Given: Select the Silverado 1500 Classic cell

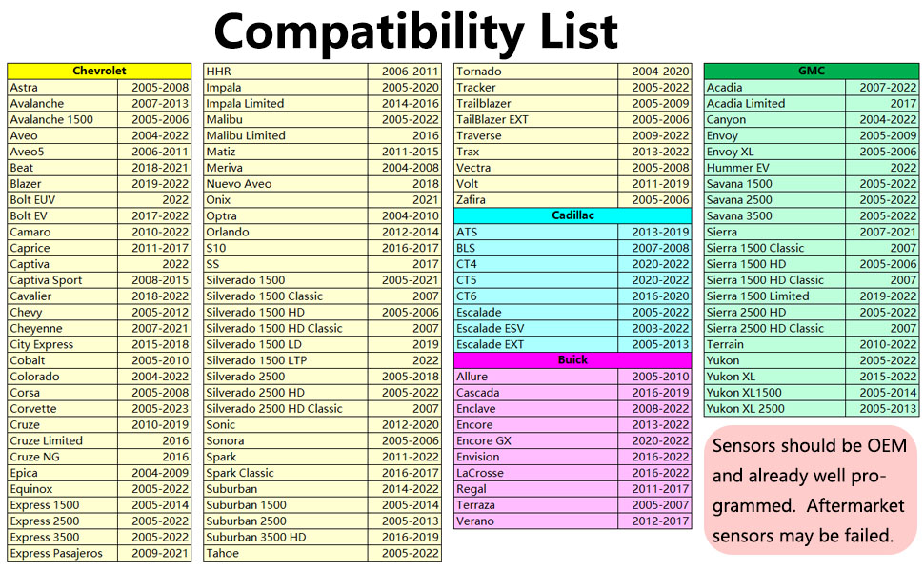Looking at the screenshot, I should click(286, 296).
